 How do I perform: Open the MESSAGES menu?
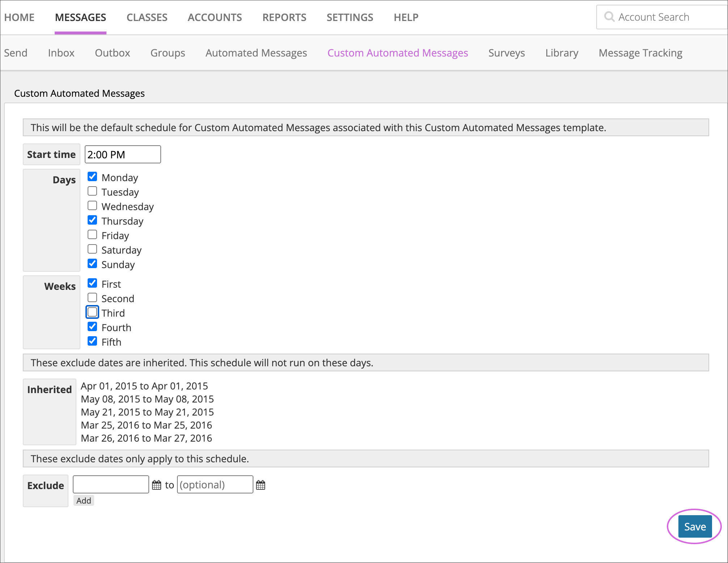(x=80, y=17)
